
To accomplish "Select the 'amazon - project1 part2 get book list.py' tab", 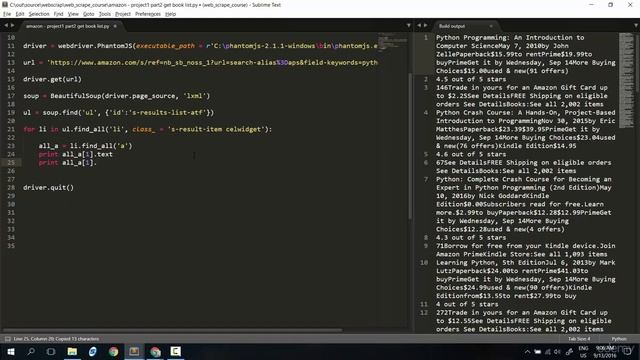I will click(67, 26).
